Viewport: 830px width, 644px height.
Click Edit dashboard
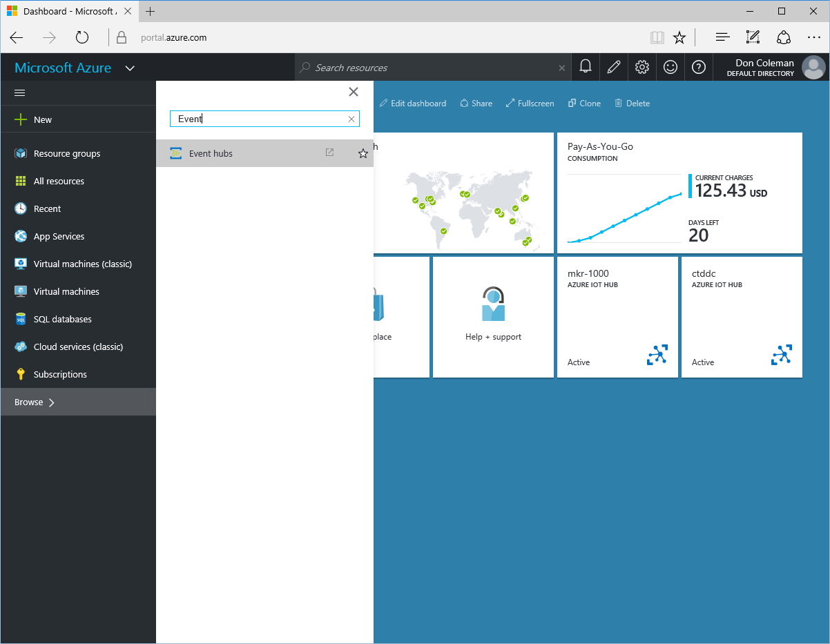pyautogui.click(x=412, y=103)
